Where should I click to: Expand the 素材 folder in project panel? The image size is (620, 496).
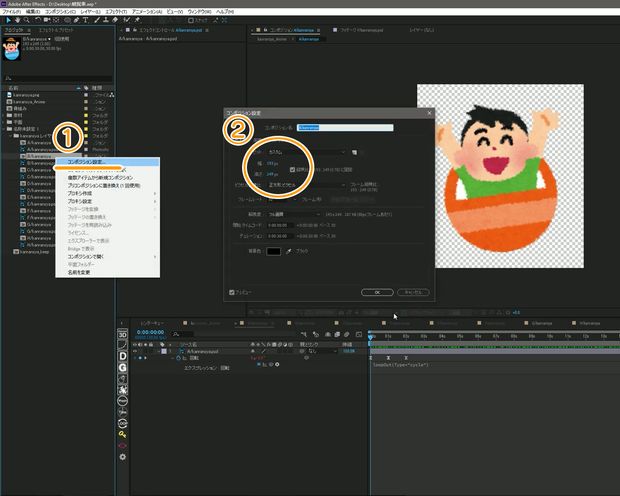click(x=4, y=115)
